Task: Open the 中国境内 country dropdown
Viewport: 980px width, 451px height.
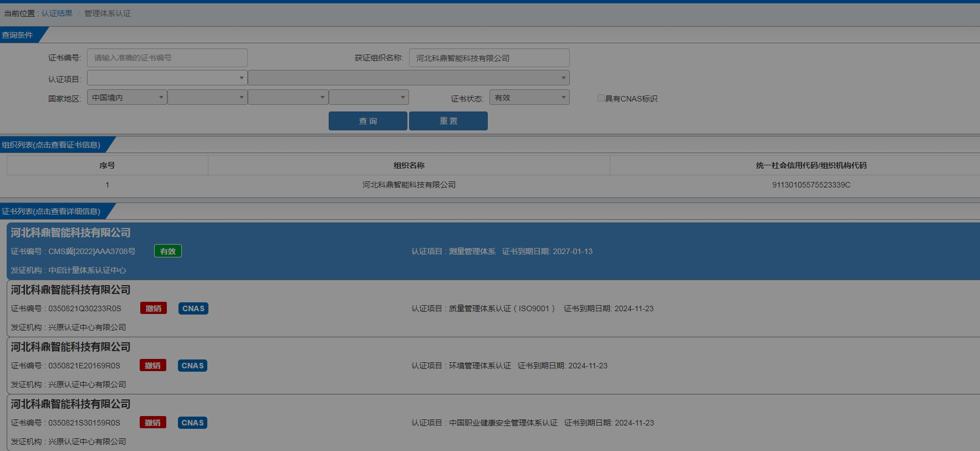Action: (127, 97)
